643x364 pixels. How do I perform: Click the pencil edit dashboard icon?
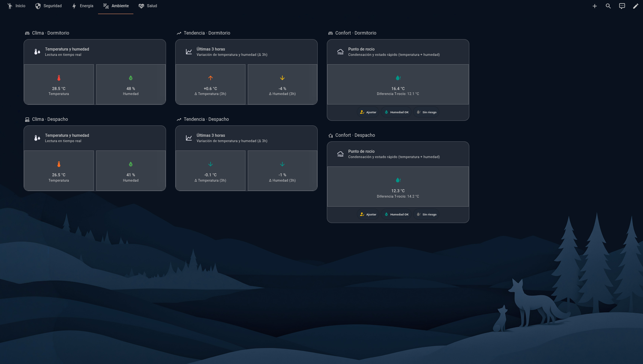click(x=636, y=6)
